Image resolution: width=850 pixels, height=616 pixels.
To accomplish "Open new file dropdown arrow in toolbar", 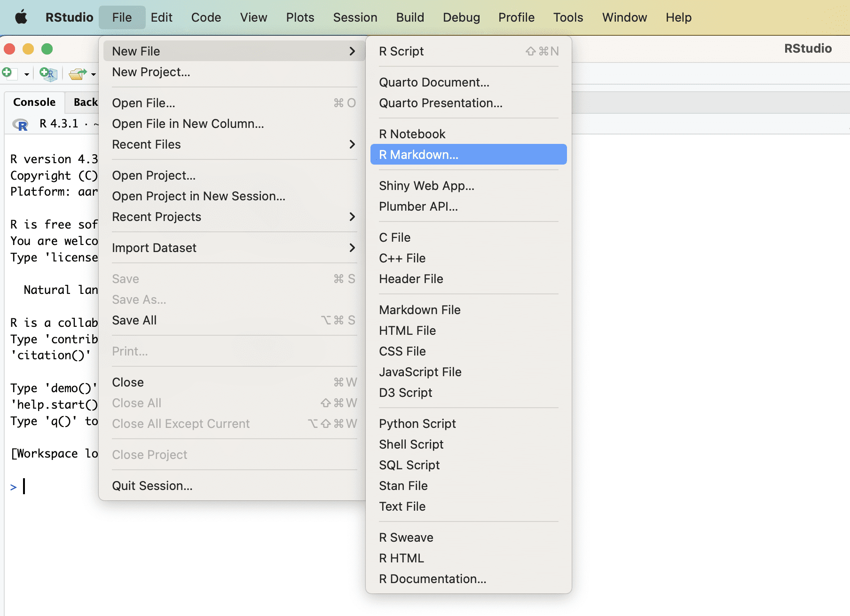I will coord(26,74).
